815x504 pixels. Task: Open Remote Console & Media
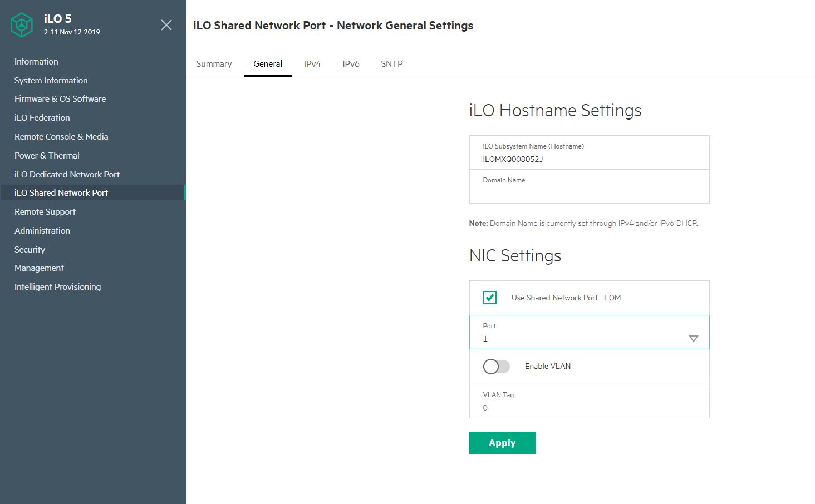(61, 136)
